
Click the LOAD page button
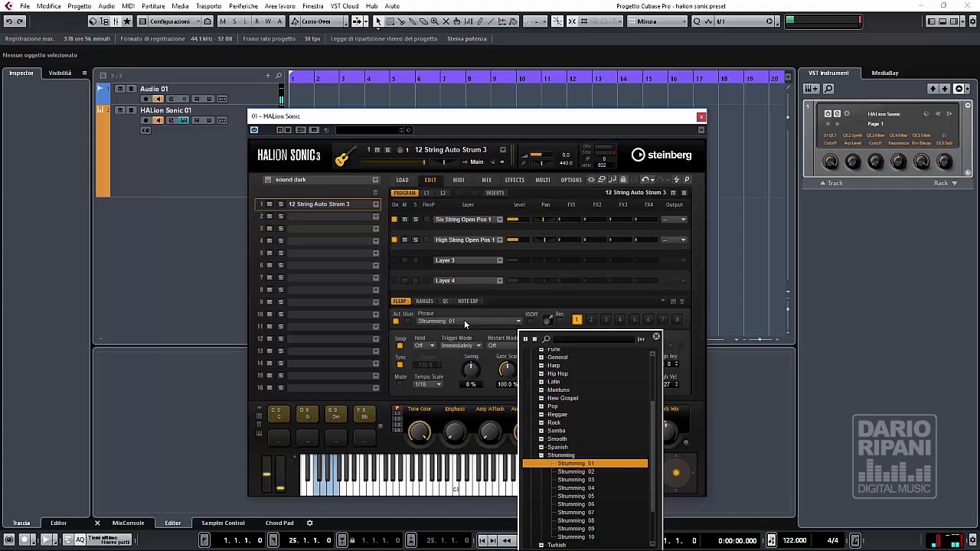click(402, 180)
